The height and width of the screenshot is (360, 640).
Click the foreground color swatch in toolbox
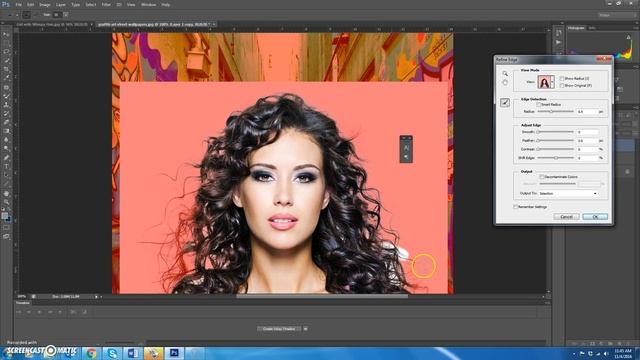click(x=4, y=216)
